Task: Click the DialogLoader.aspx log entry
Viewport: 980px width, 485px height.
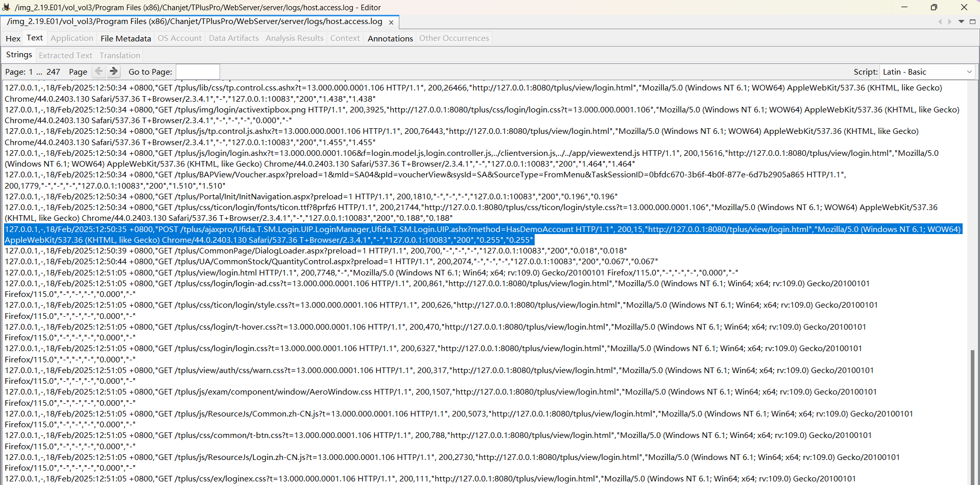Action: click(316, 250)
